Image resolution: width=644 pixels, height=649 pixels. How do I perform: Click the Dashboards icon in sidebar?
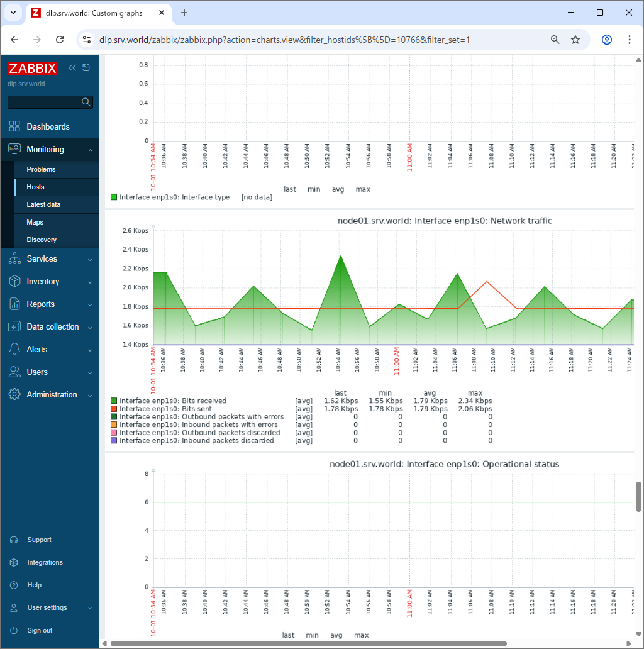point(14,126)
